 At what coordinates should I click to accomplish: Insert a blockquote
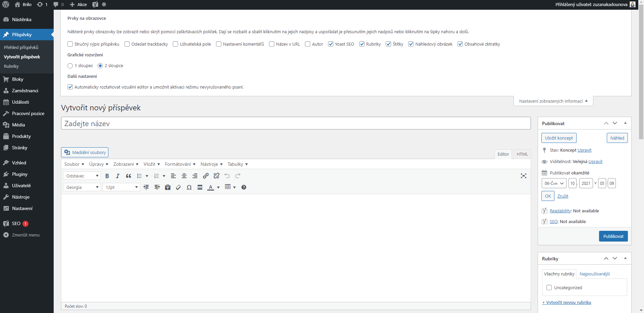[x=128, y=176]
